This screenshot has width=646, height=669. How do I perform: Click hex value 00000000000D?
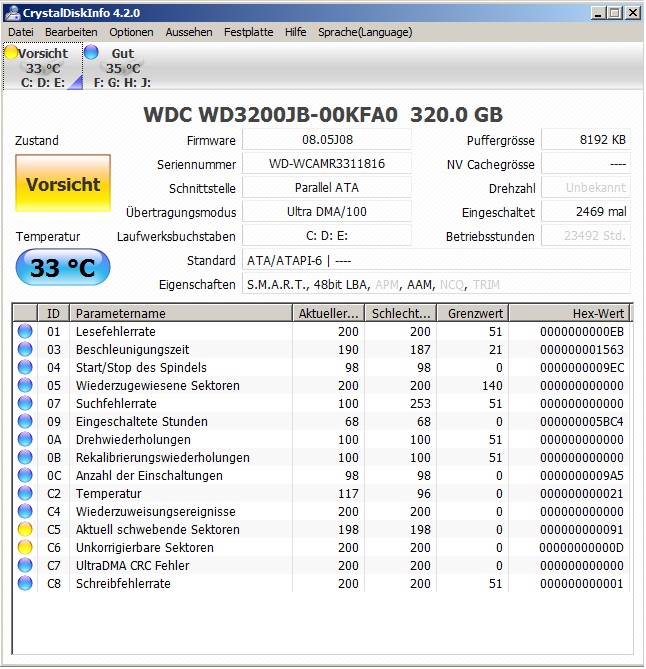pyautogui.click(x=582, y=547)
